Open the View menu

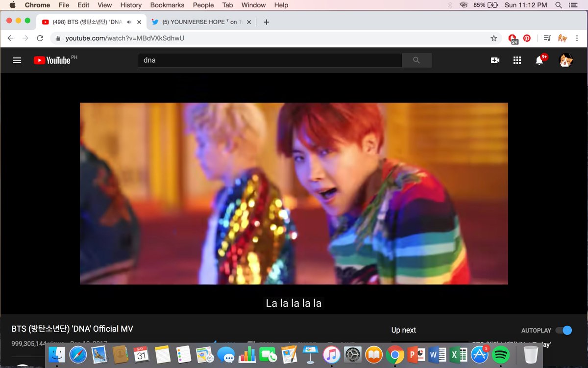pos(105,5)
